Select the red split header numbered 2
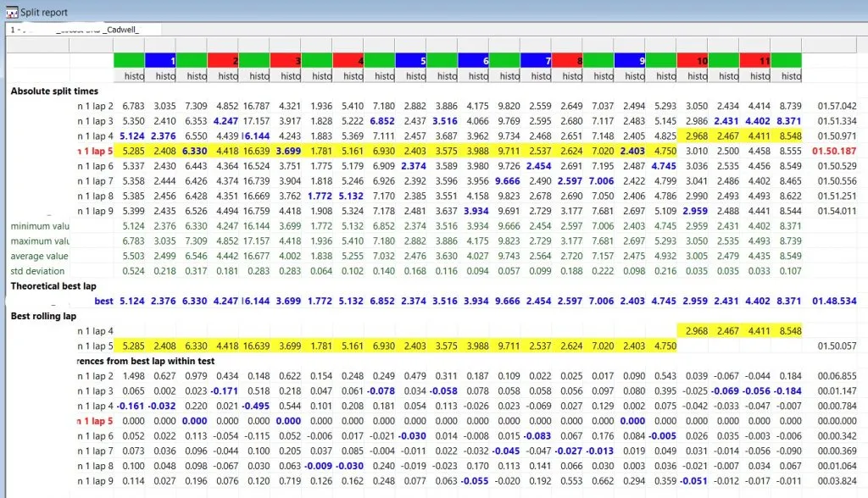The height and width of the screenshot is (498, 868). click(223, 60)
